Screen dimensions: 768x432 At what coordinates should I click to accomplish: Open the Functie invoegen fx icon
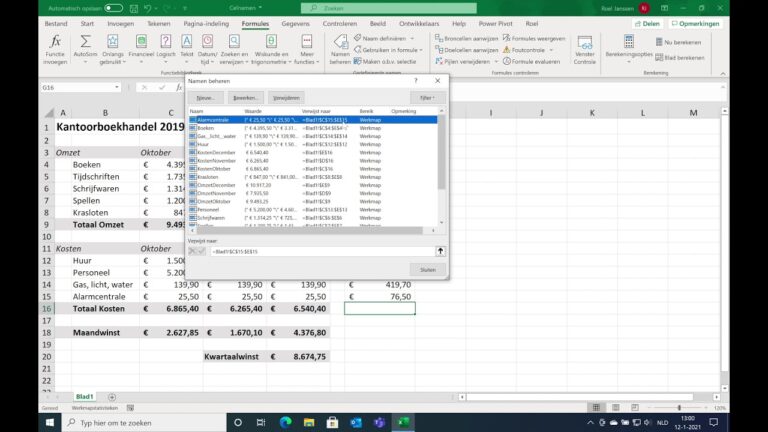(x=55, y=41)
